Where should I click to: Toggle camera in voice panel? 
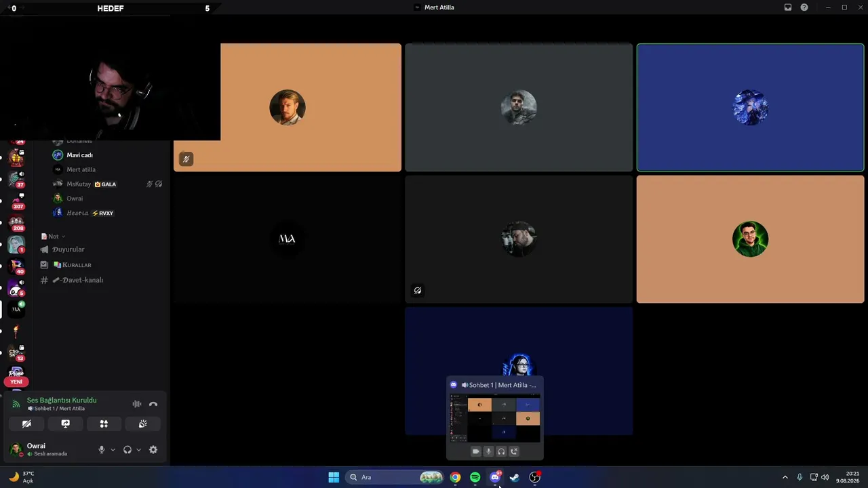tap(26, 424)
